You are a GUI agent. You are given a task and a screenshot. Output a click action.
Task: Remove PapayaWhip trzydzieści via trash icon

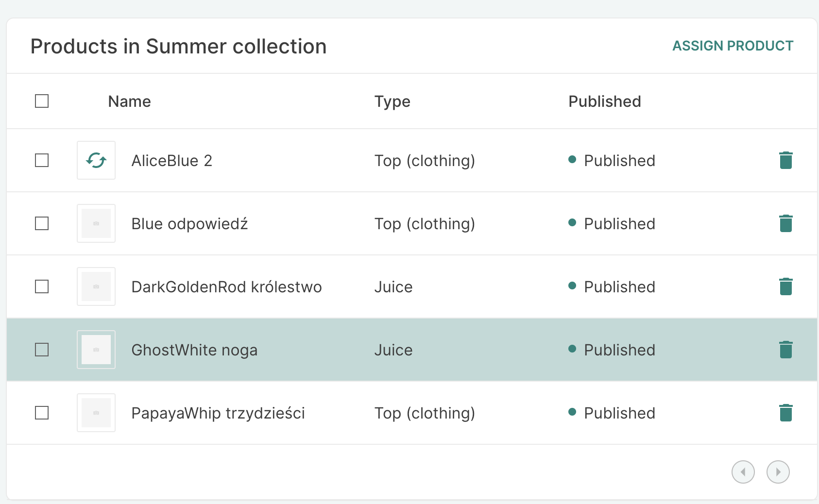pyautogui.click(x=785, y=413)
